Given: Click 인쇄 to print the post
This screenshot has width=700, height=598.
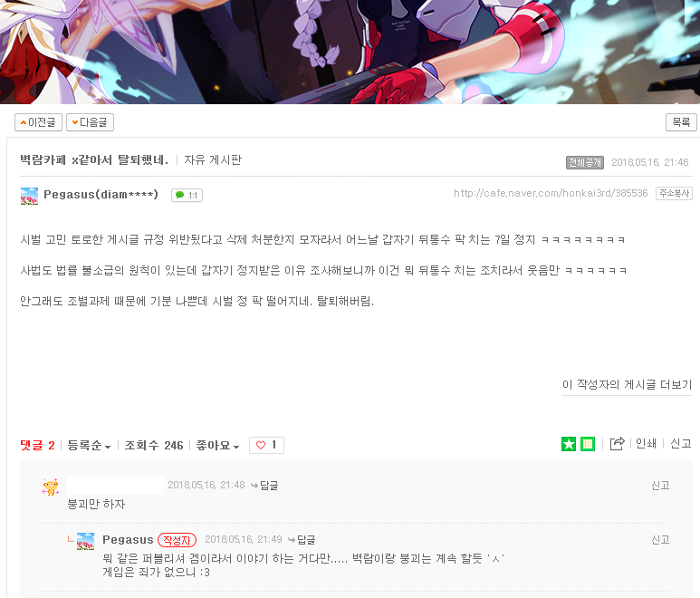Looking at the screenshot, I should 646,443.
